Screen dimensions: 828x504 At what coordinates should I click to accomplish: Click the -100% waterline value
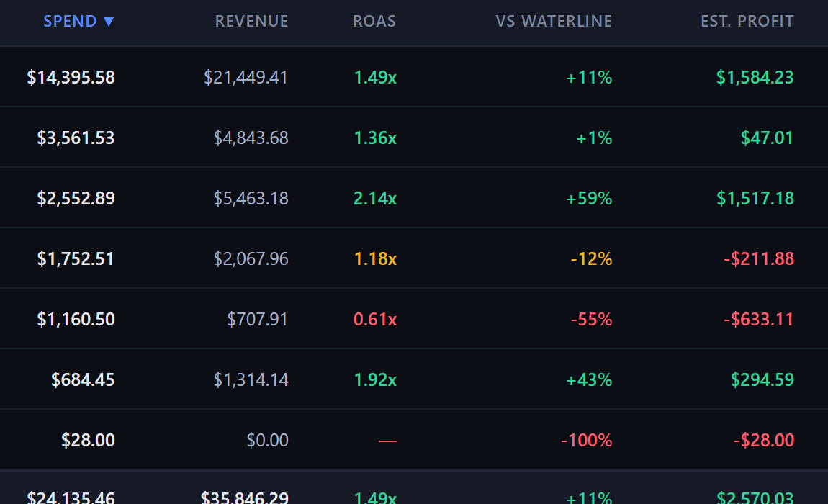tap(587, 440)
